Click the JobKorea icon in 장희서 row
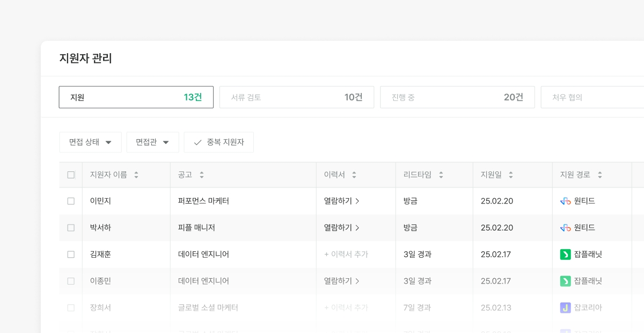 (x=565, y=308)
